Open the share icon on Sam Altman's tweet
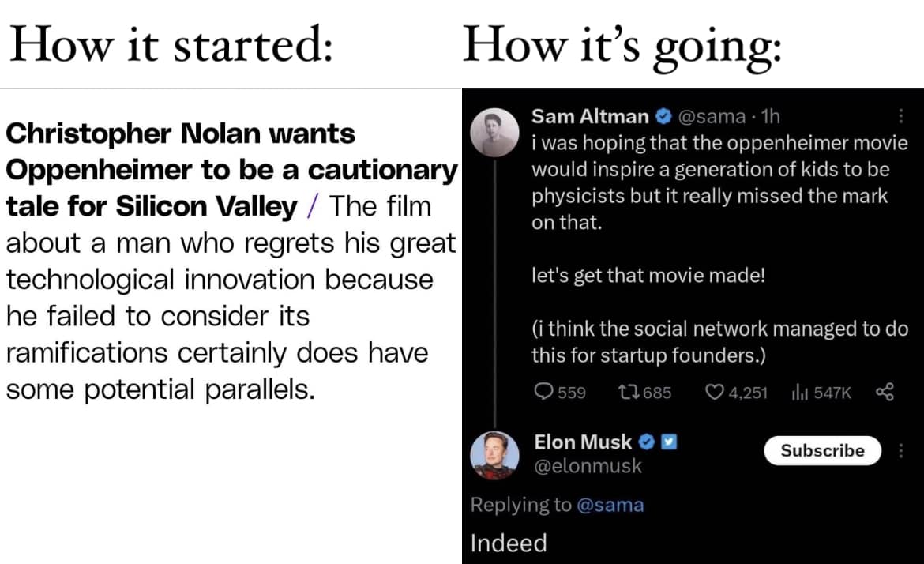Image resolution: width=924 pixels, height=564 pixels. pos(885,391)
